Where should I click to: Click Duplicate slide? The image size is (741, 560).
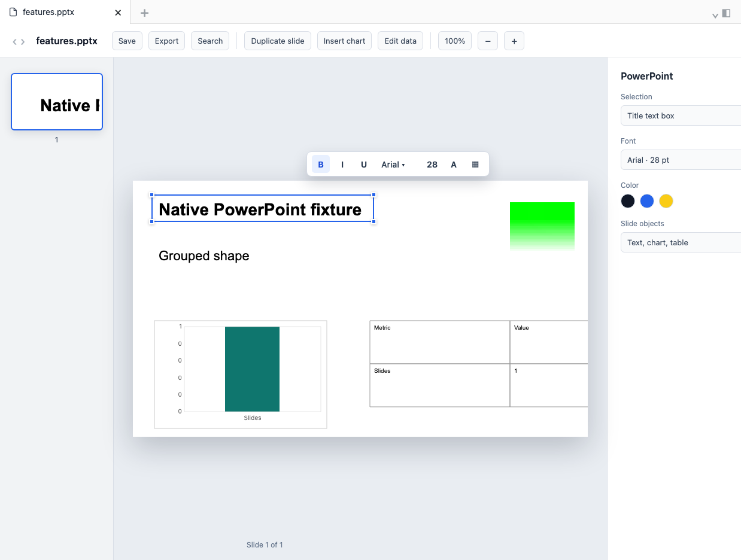point(278,41)
